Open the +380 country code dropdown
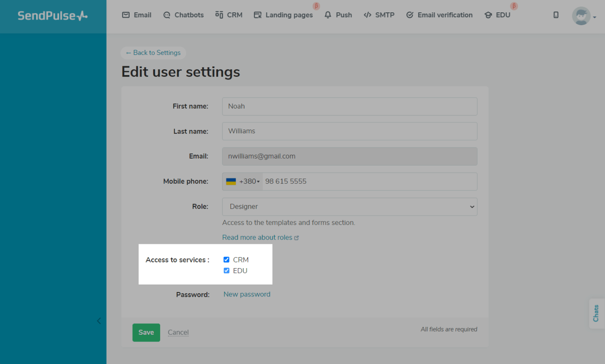605x364 pixels. 249,182
